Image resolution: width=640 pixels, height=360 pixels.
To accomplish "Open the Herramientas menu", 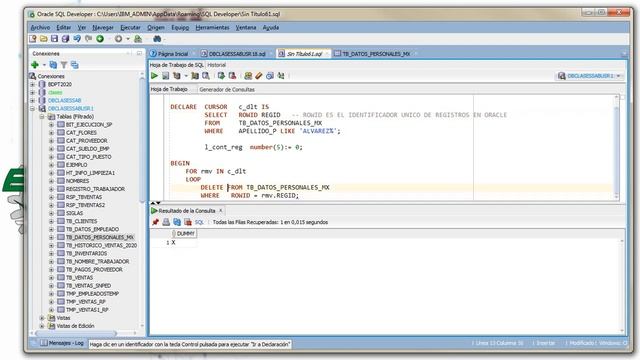I will 212,27.
